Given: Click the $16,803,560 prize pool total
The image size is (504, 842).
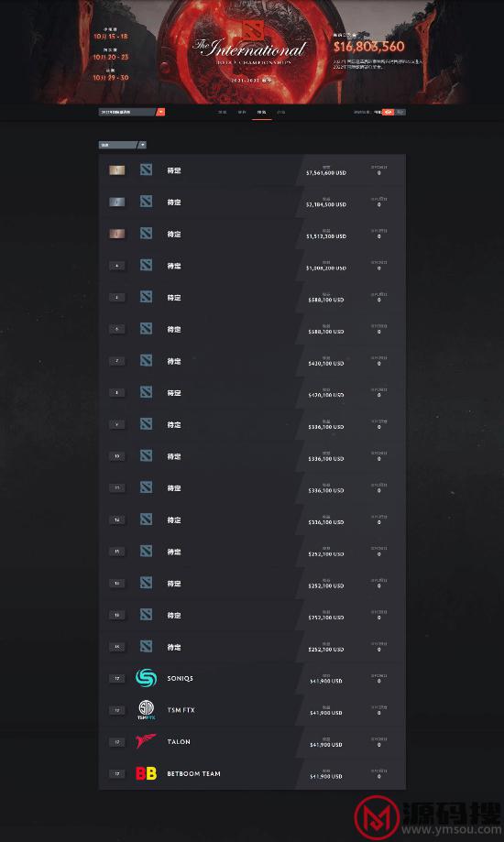Looking at the screenshot, I should (368, 47).
